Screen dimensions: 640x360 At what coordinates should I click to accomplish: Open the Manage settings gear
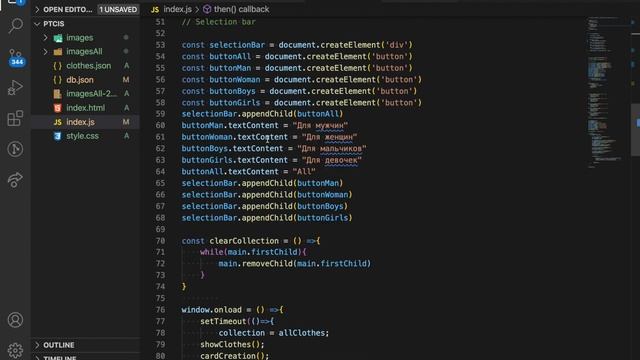[x=15, y=350]
